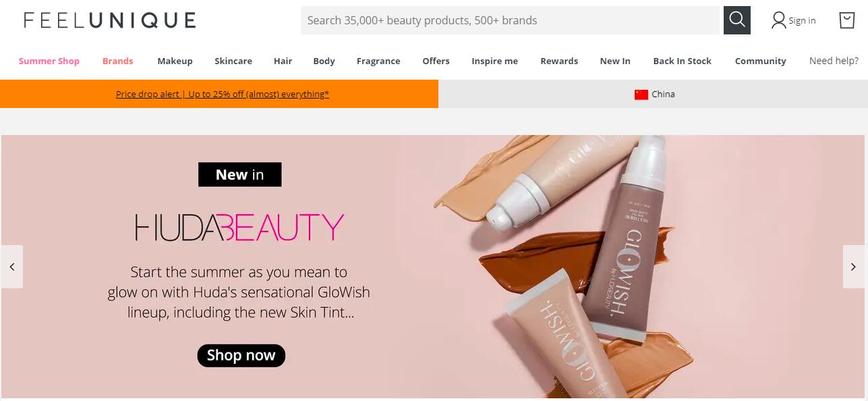Click the magnifying glass search icon

pos(736,20)
